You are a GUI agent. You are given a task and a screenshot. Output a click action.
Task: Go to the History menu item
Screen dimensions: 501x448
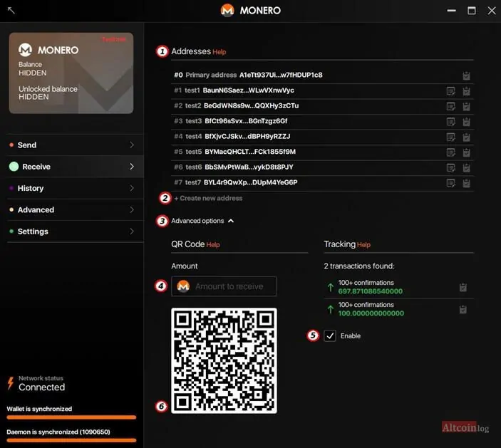pyautogui.click(x=75, y=188)
